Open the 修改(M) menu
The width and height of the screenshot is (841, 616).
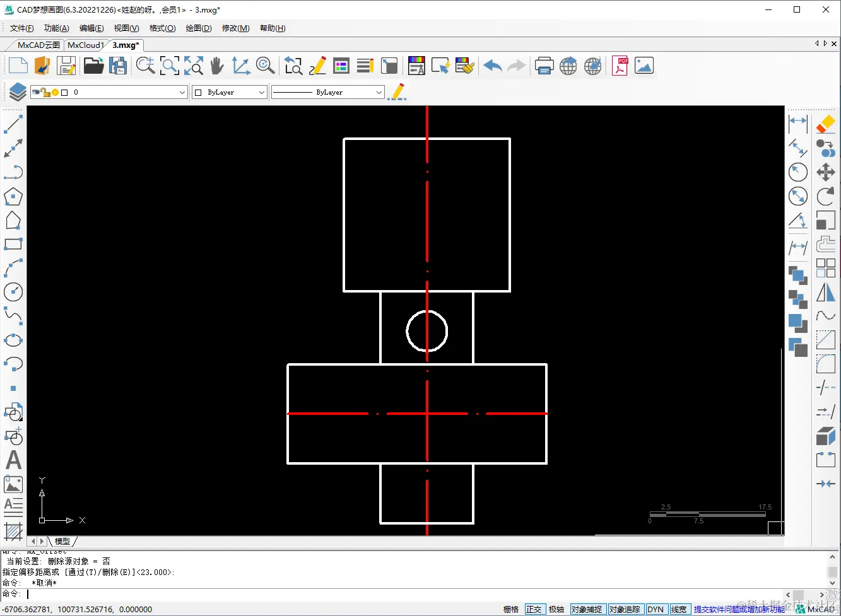click(x=236, y=28)
